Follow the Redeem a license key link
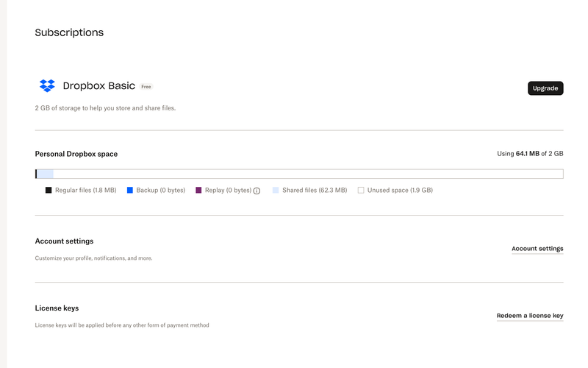Viewport: 588px width, 368px height. [x=530, y=316]
